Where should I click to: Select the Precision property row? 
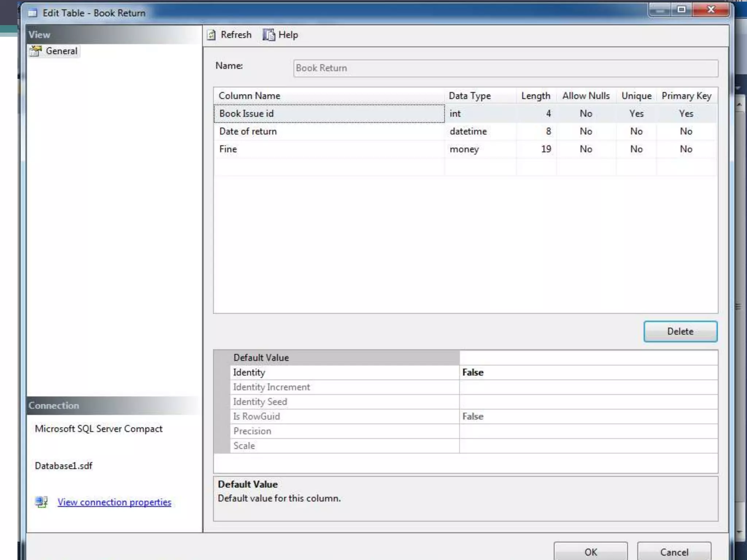[345, 431]
